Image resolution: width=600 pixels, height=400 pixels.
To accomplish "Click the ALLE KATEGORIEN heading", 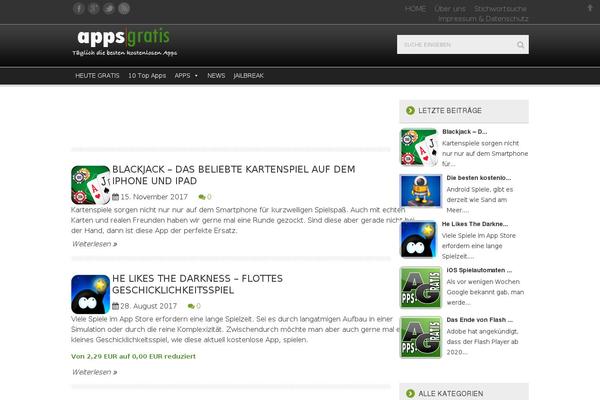I will (x=451, y=393).
